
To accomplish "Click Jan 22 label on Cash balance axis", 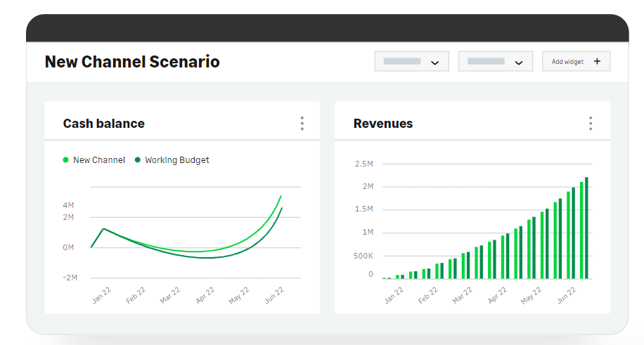I will pos(102,295).
